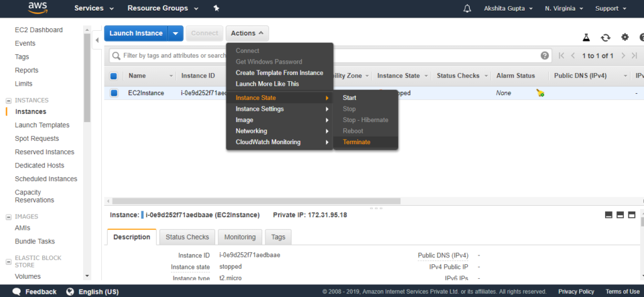Open the notifications bell icon

coord(467,9)
